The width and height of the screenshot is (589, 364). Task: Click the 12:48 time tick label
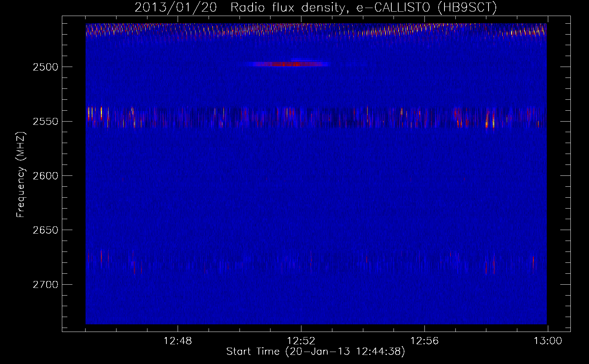click(x=178, y=341)
